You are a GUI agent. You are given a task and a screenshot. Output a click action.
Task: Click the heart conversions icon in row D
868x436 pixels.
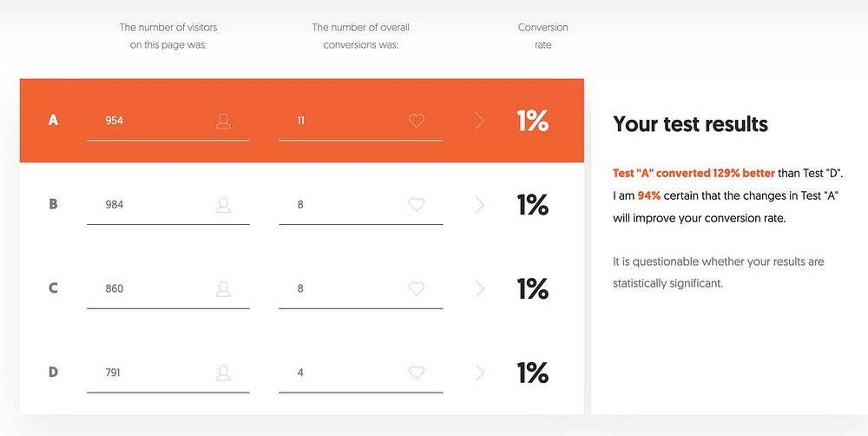pos(417,373)
